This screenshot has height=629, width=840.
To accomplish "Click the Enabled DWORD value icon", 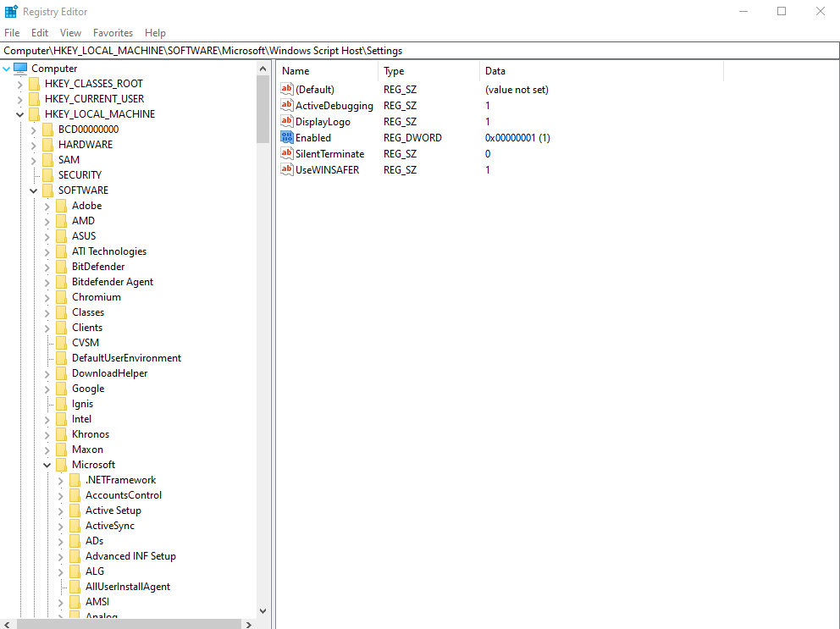I will click(287, 138).
